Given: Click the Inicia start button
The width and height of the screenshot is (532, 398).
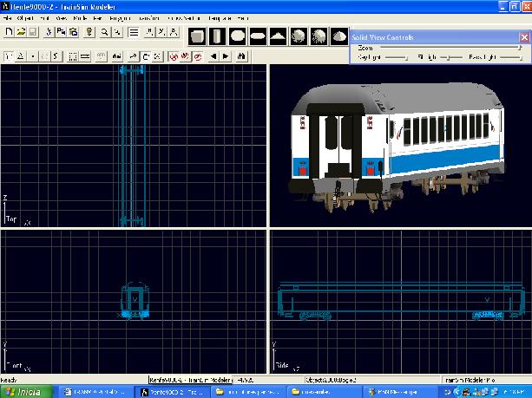Looking at the screenshot, I should click(24, 392).
